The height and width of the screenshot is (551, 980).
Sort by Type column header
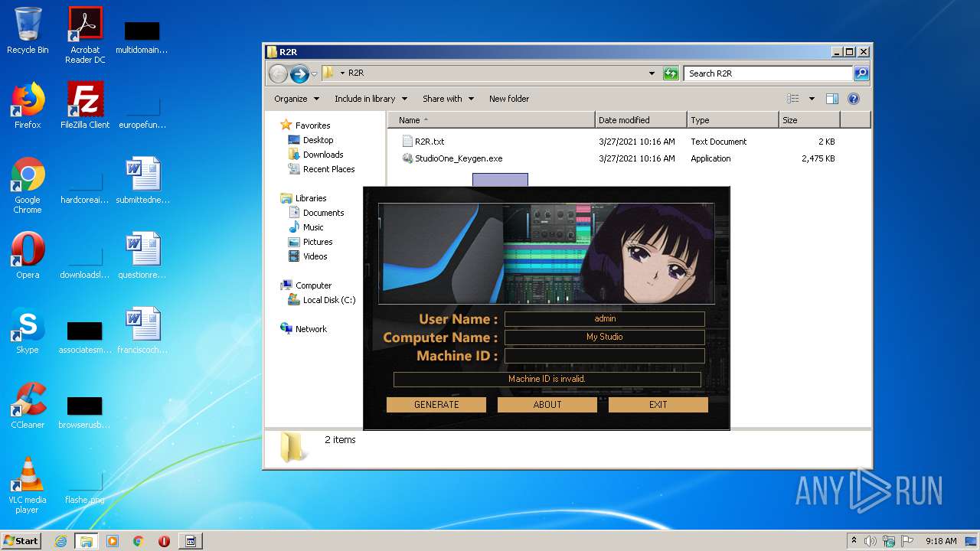[733, 120]
